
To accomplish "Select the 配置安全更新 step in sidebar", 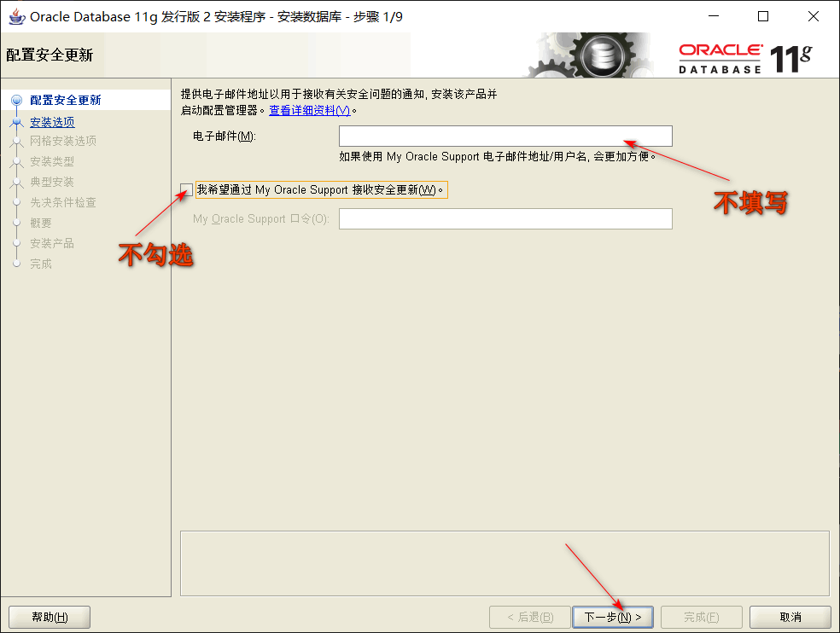I will click(x=66, y=100).
